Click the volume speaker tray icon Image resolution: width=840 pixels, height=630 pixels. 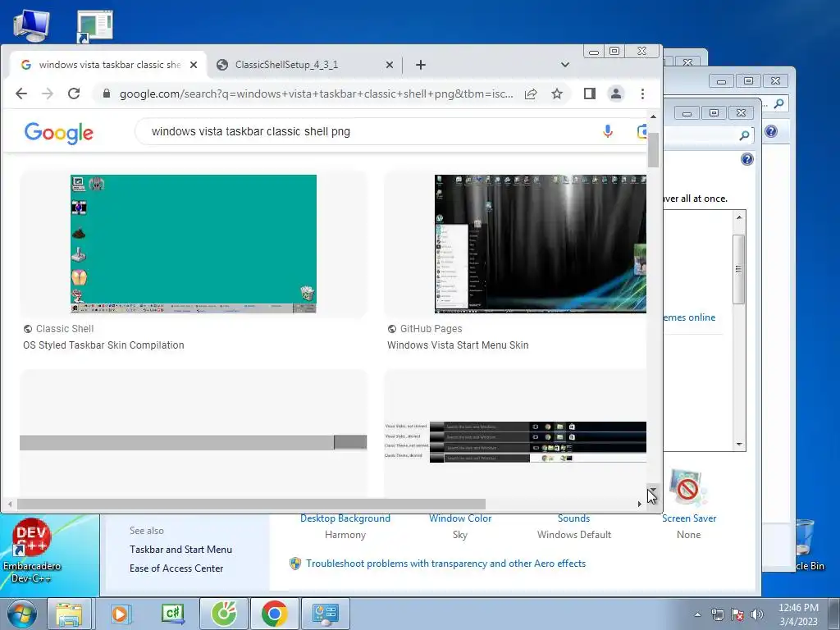(x=756, y=614)
